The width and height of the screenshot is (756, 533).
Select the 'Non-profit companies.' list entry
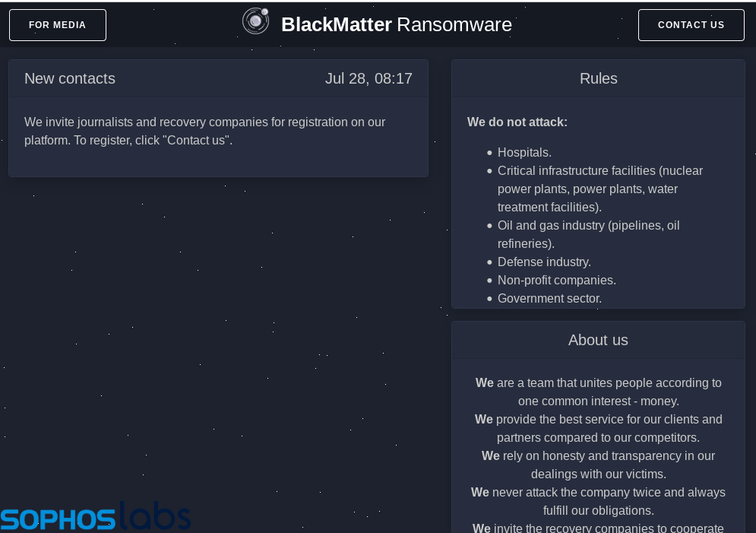coord(557,281)
